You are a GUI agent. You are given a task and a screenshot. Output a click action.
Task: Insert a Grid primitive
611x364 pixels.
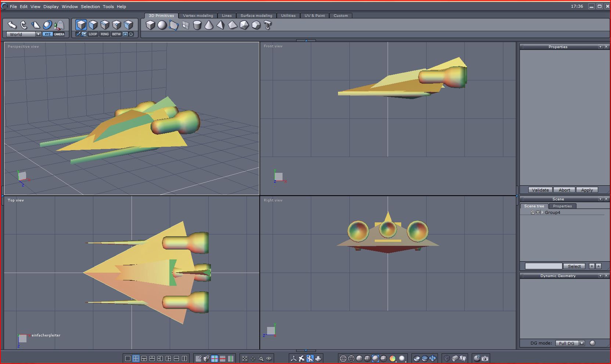186,25
